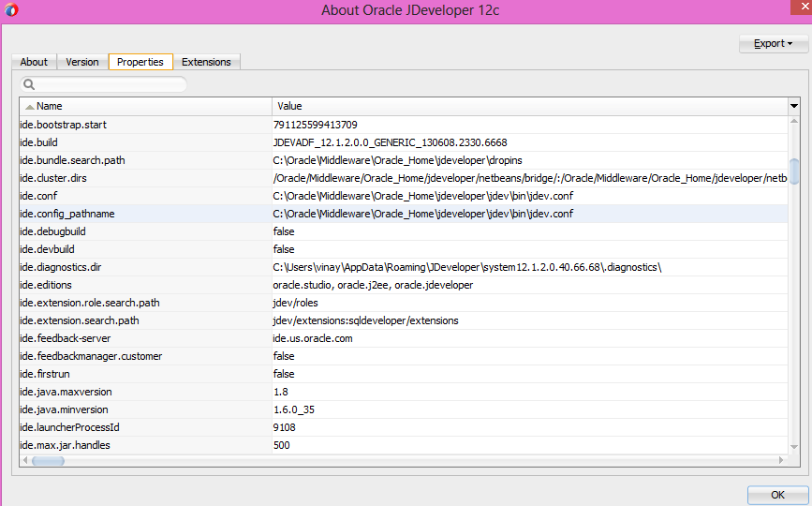This screenshot has height=506, width=812.
Task: Select the ide.cluster.dirs property
Action: coord(53,178)
